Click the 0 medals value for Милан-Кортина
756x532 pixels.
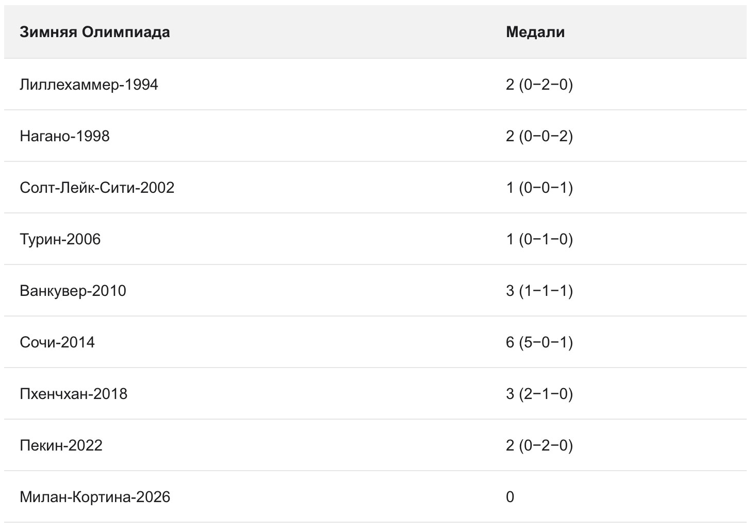click(x=510, y=496)
